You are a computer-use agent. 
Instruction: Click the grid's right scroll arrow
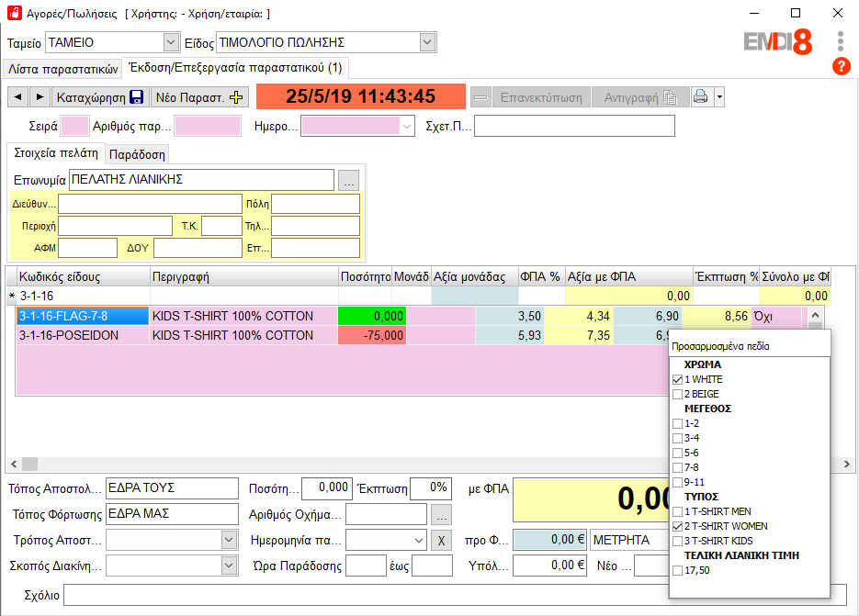pos(846,465)
